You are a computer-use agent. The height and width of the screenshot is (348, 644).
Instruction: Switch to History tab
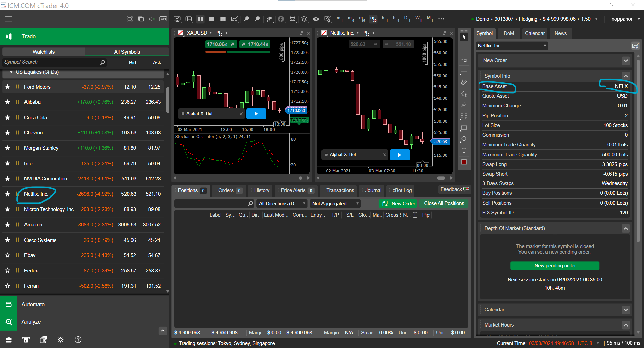pos(262,190)
